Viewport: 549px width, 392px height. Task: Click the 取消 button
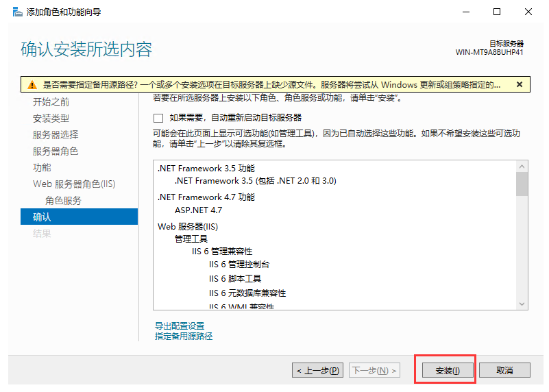(x=504, y=370)
